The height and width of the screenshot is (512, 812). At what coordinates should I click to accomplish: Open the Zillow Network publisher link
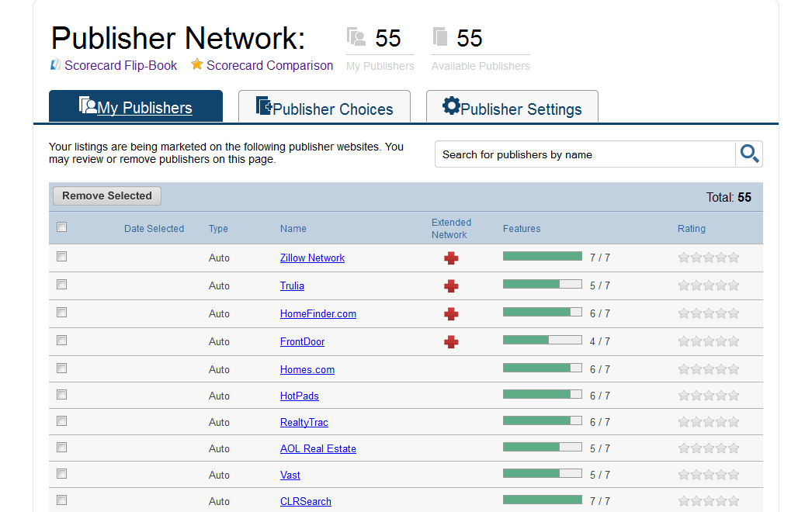pyautogui.click(x=312, y=258)
